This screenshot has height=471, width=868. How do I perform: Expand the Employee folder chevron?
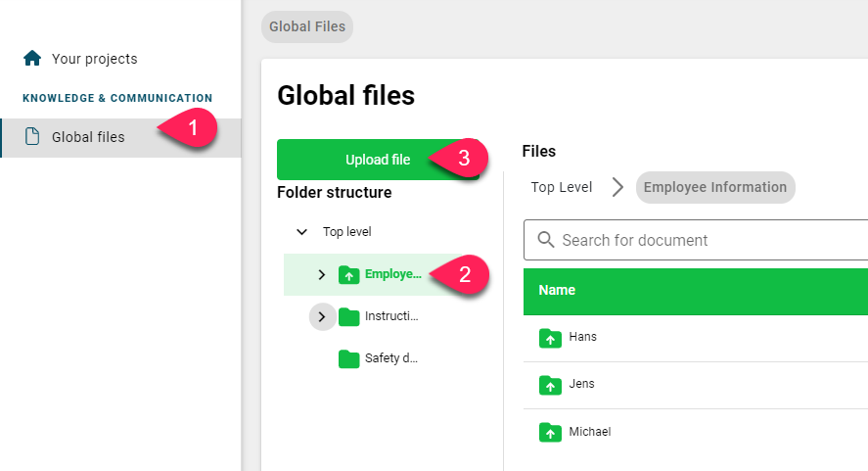coord(322,275)
